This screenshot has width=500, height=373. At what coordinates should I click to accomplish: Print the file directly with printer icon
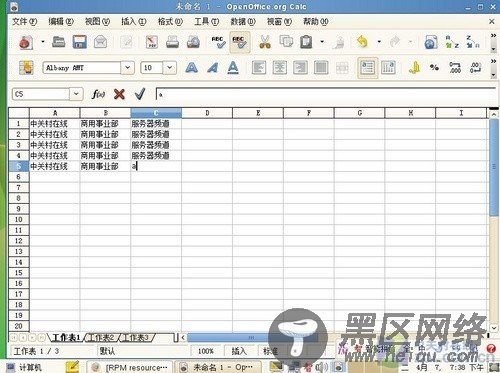coord(172,42)
